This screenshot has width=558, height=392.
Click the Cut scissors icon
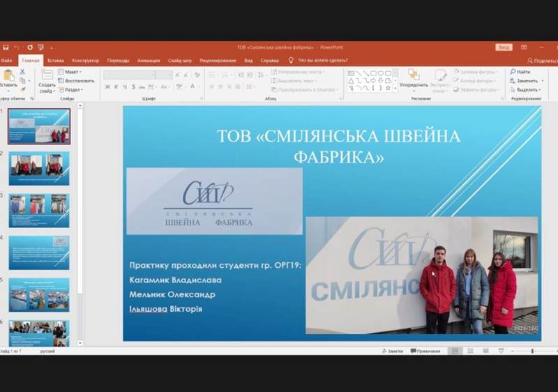pyautogui.click(x=23, y=71)
